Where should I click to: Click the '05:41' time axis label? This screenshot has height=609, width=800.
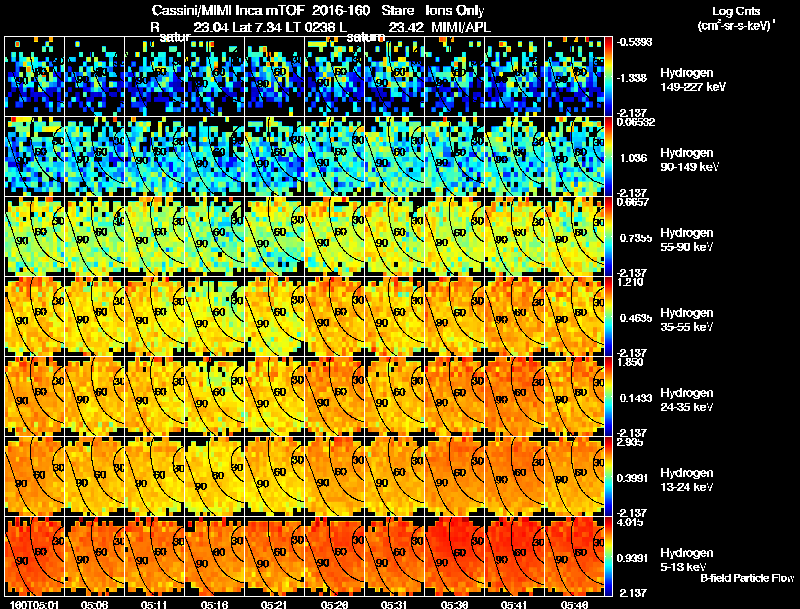pyautogui.click(x=514, y=604)
